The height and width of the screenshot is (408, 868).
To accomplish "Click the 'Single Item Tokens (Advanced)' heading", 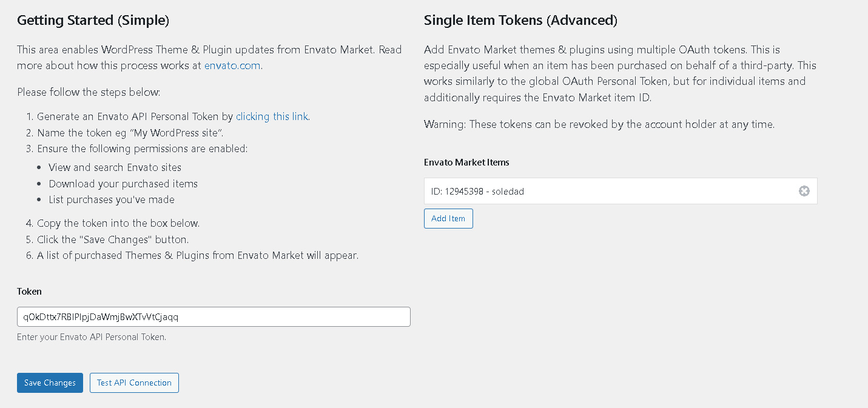I will point(520,20).
